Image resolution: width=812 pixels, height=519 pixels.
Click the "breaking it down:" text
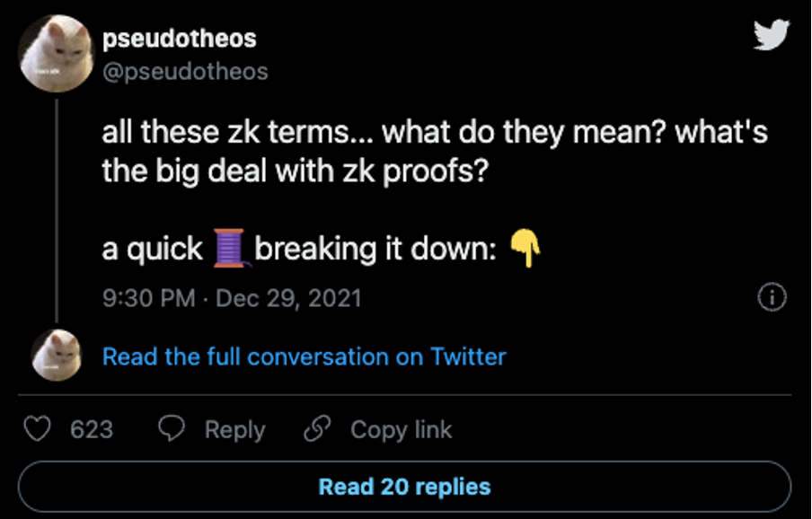[x=375, y=249]
